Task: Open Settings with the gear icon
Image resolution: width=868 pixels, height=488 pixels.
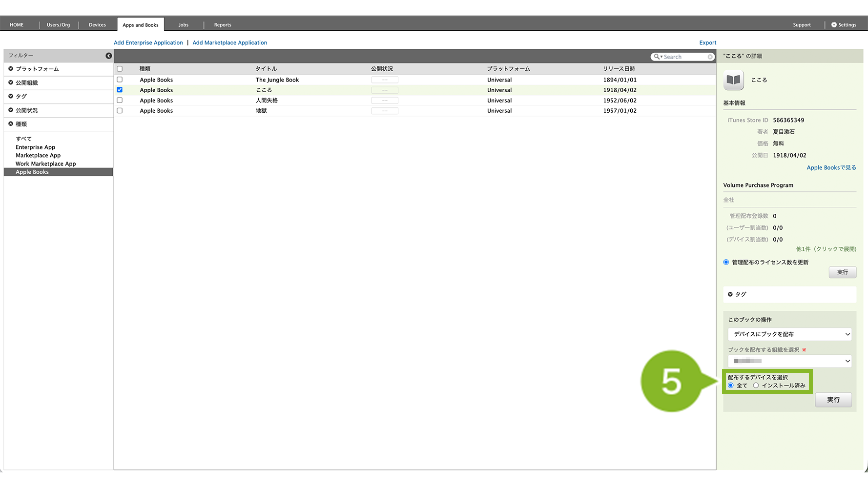Action: point(834,25)
